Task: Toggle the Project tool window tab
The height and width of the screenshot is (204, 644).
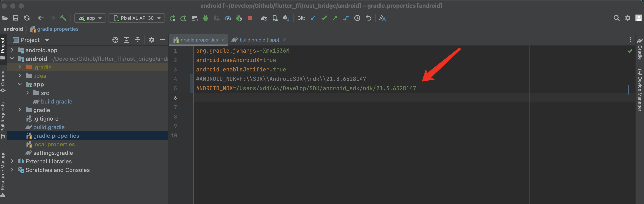Action: (x=3, y=49)
